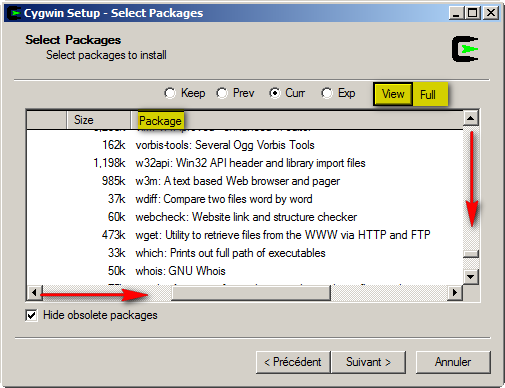The image size is (505, 388).
Task: Click the View button
Action: point(393,94)
